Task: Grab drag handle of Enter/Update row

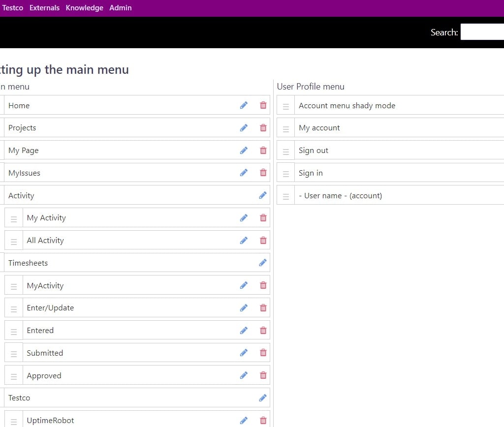Action: pyautogui.click(x=14, y=309)
